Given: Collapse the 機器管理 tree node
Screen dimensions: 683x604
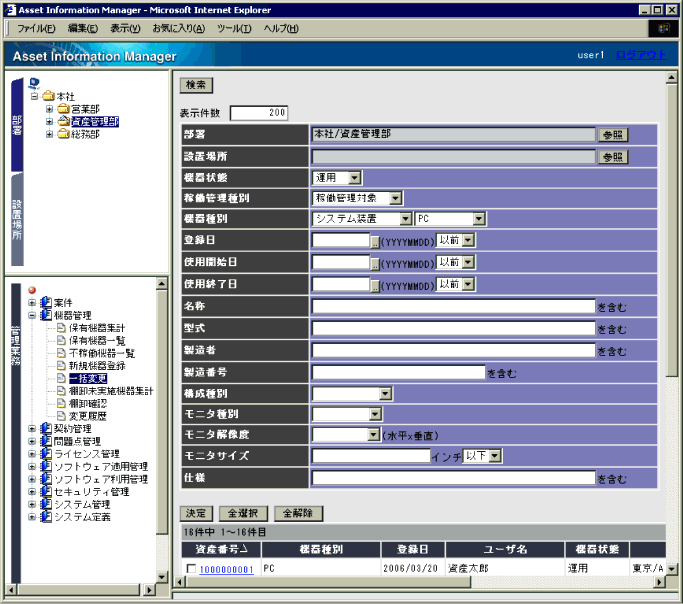Looking at the screenshot, I should pyautogui.click(x=32, y=316).
